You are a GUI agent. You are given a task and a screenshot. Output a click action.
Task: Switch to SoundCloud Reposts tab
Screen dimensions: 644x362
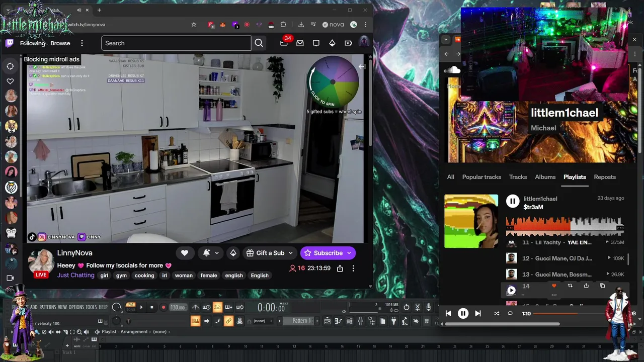(605, 177)
